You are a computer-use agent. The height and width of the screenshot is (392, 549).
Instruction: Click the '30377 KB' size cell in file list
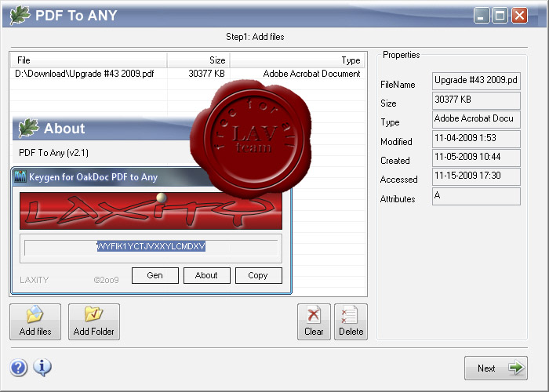tap(206, 74)
